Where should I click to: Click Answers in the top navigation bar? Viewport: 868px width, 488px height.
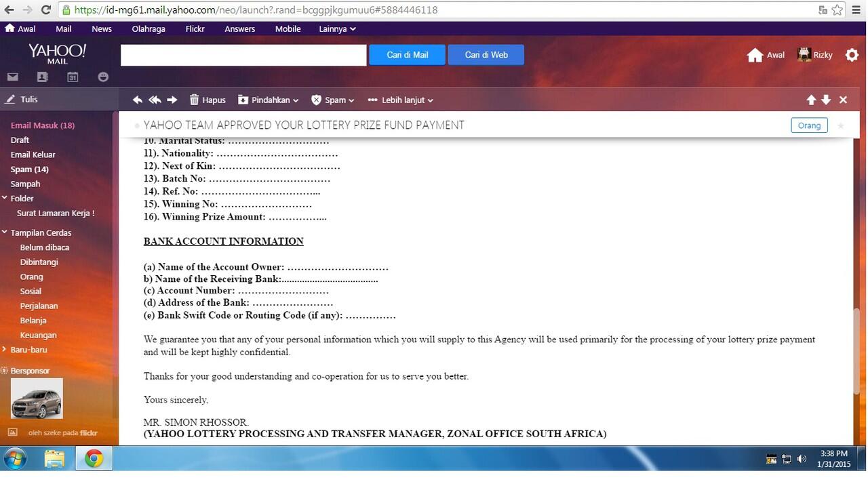click(x=240, y=28)
